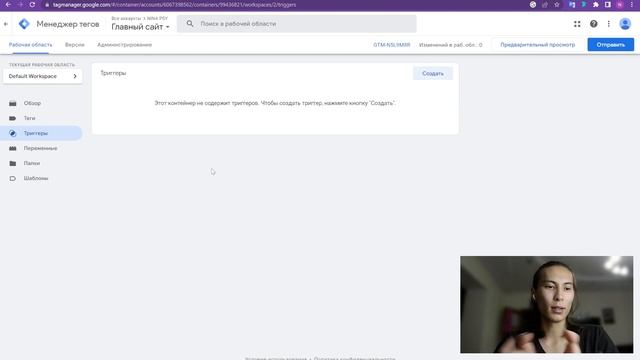Viewport: 640px width, 360px height.
Task: Click the workspace search field
Action: click(297, 24)
